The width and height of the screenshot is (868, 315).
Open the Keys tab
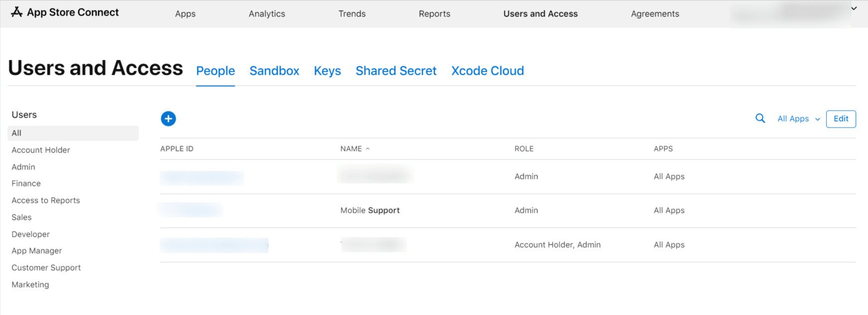click(x=327, y=71)
